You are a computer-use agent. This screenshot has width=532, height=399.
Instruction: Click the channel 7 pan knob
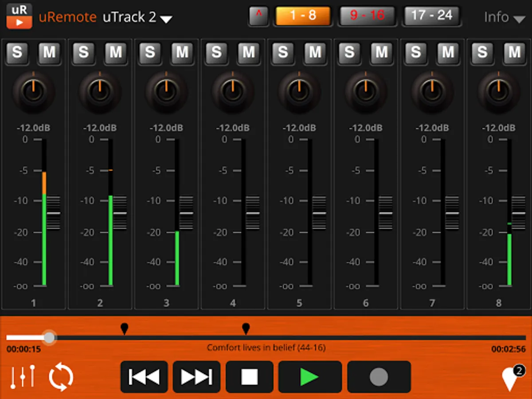point(432,91)
